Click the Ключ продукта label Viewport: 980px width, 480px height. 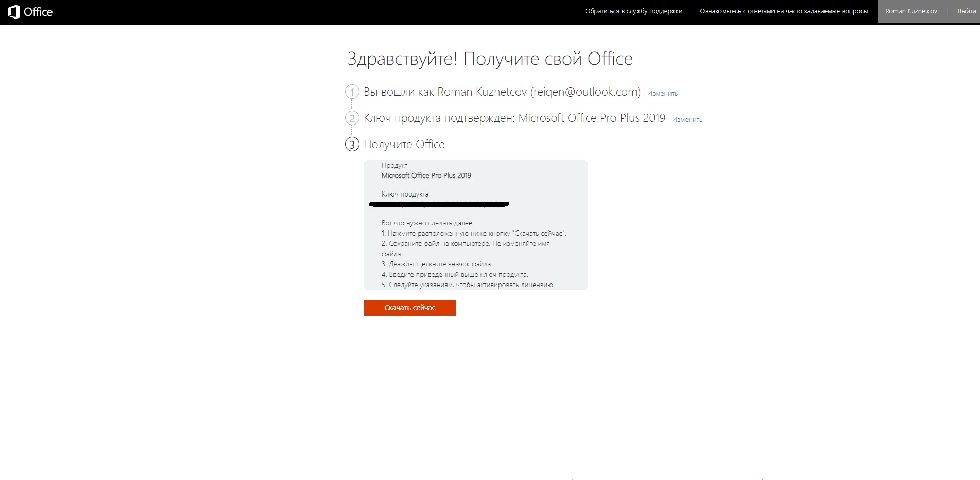click(405, 194)
